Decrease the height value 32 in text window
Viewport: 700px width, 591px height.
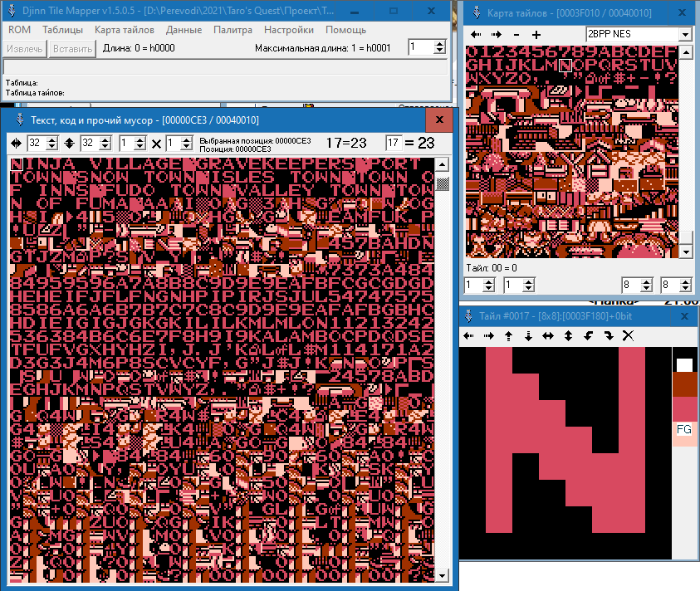pyautogui.click(x=105, y=147)
